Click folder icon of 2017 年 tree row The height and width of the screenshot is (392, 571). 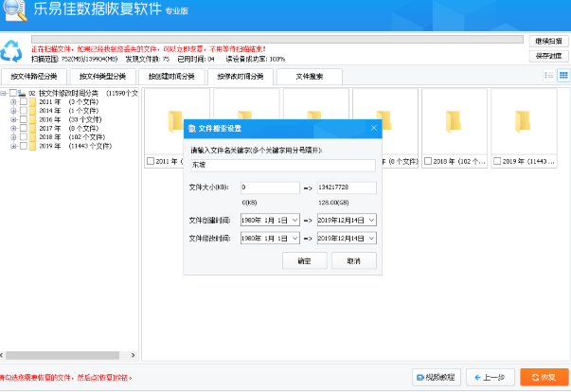pos(32,128)
